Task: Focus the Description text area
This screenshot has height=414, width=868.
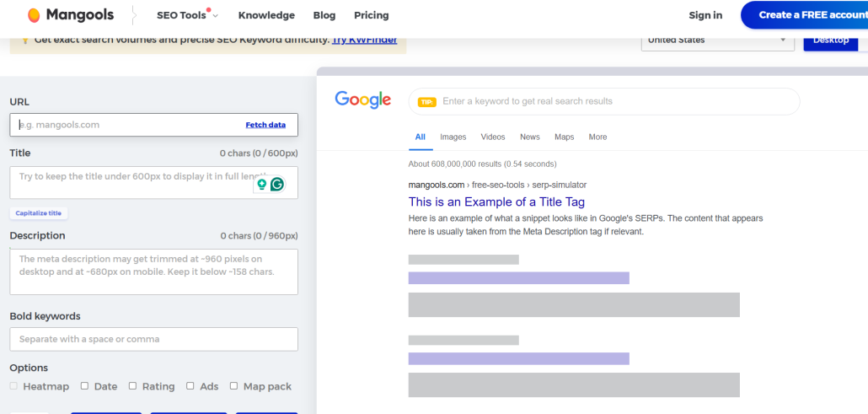Action: (154, 272)
